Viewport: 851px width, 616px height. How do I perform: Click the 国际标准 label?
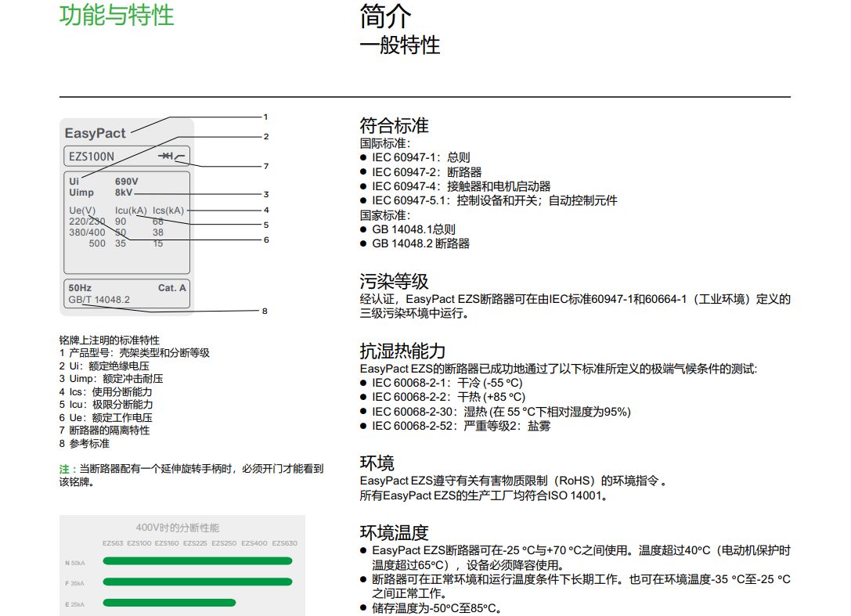point(385,143)
